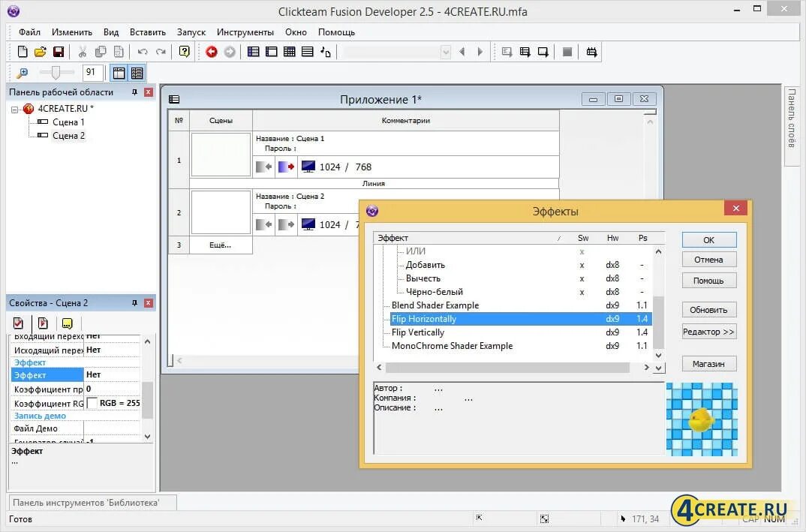Open the Вид menu
Viewport: 806px width, 532px height.
tap(111, 32)
